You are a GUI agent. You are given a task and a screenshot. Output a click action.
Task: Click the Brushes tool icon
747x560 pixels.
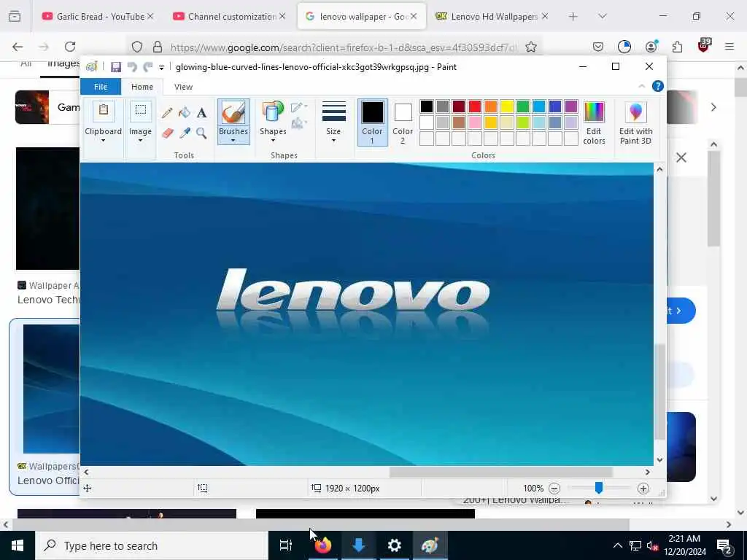click(x=233, y=113)
